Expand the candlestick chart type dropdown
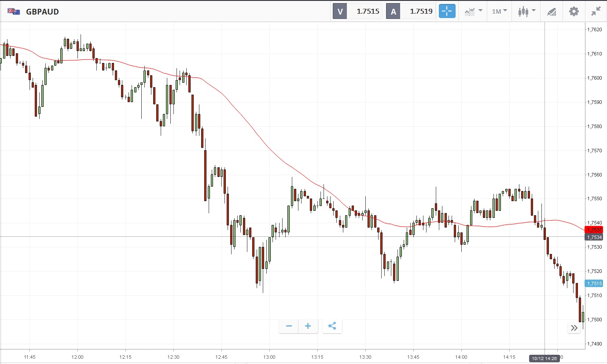 coord(526,11)
